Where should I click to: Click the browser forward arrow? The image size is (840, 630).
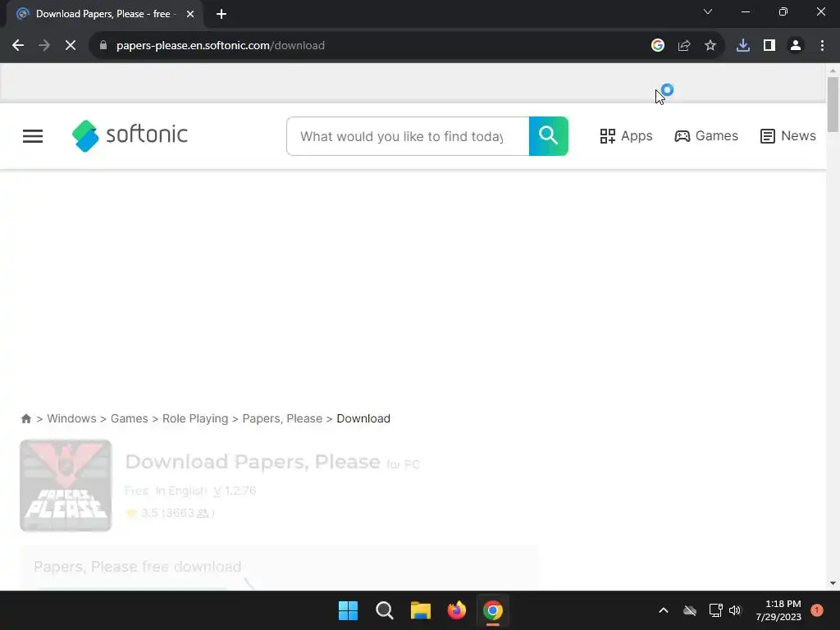point(44,46)
